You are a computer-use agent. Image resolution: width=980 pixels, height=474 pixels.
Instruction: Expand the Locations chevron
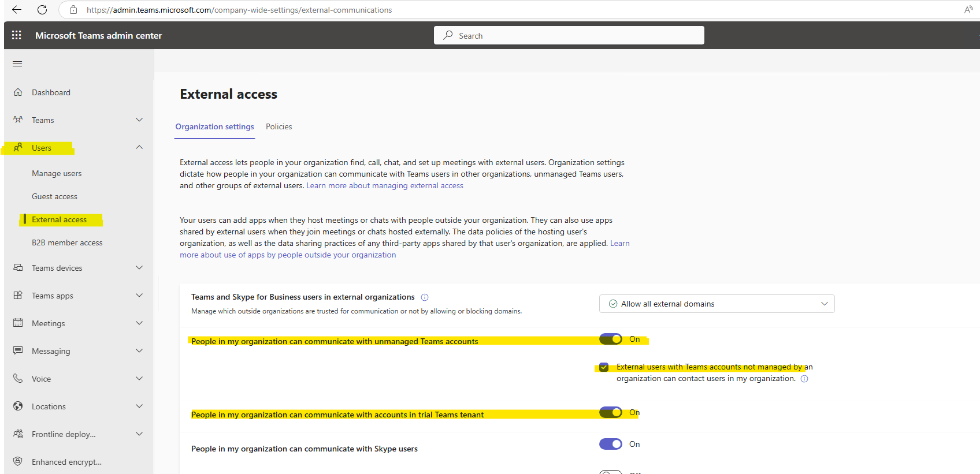139,406
